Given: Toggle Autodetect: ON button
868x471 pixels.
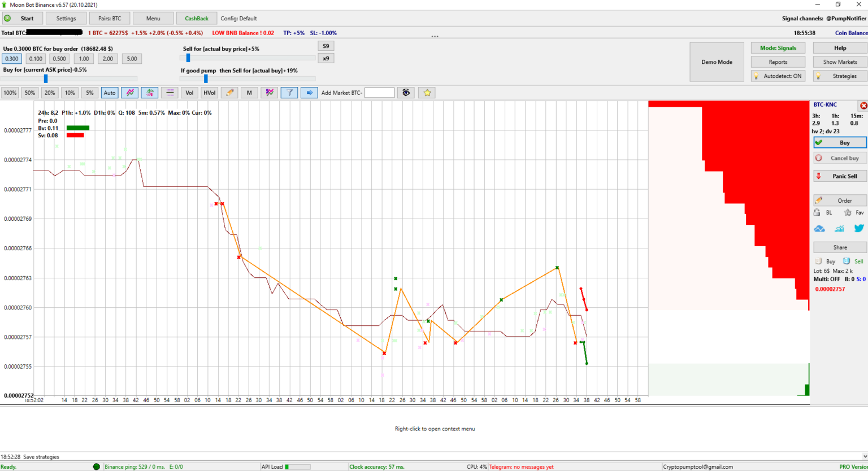Looking at the screenshot, I should 778,76.
